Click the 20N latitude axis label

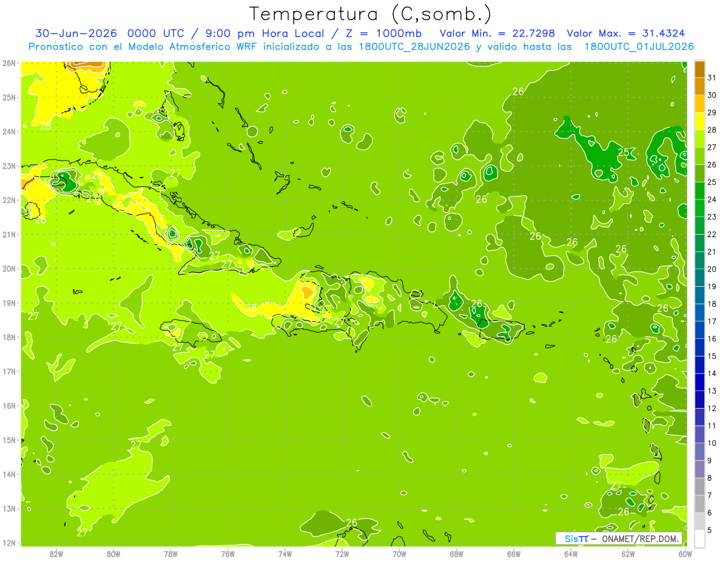pos(8,269)
